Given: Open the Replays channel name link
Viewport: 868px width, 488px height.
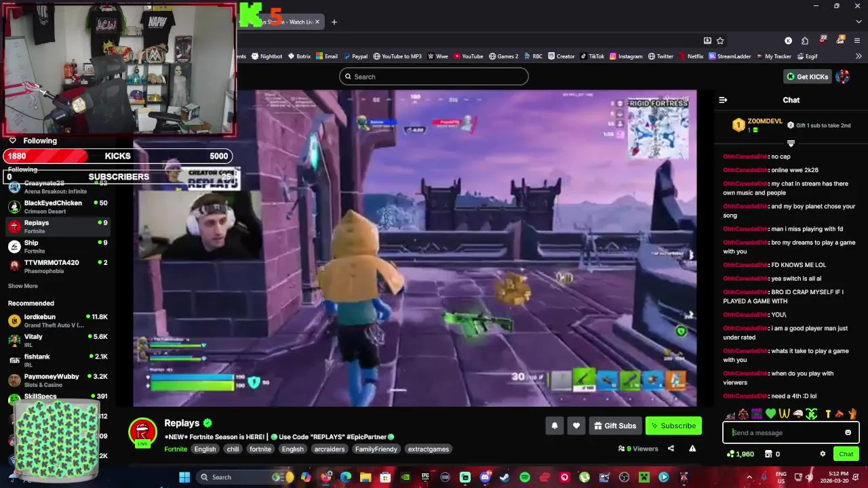Looking at the screenshot, I should pyautogui.click(x=182, y=423).
